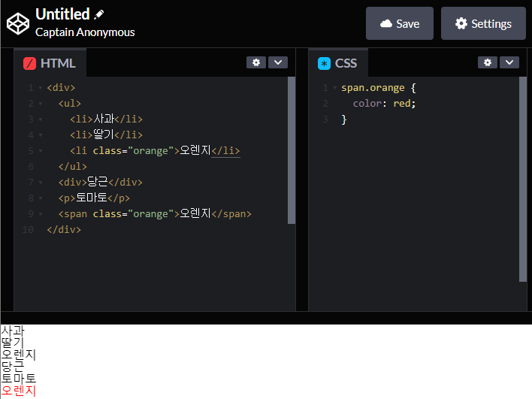Click Captain Anonymous author name
532x399 pixels.
pos(85,32)
